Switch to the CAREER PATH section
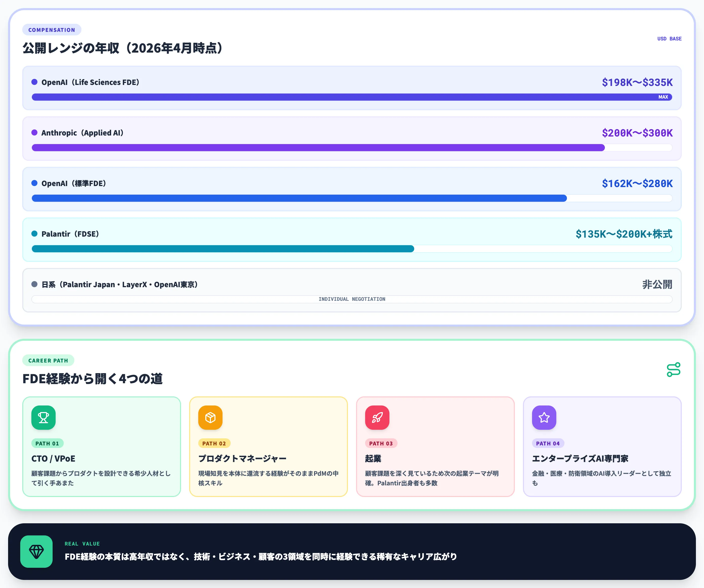The height and width of the screenshot is (588, 704). click(48, 360)
